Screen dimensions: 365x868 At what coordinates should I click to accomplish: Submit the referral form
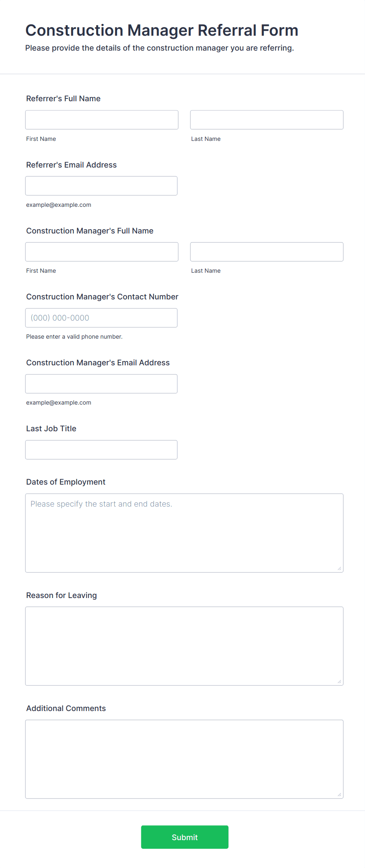point(185,837)
